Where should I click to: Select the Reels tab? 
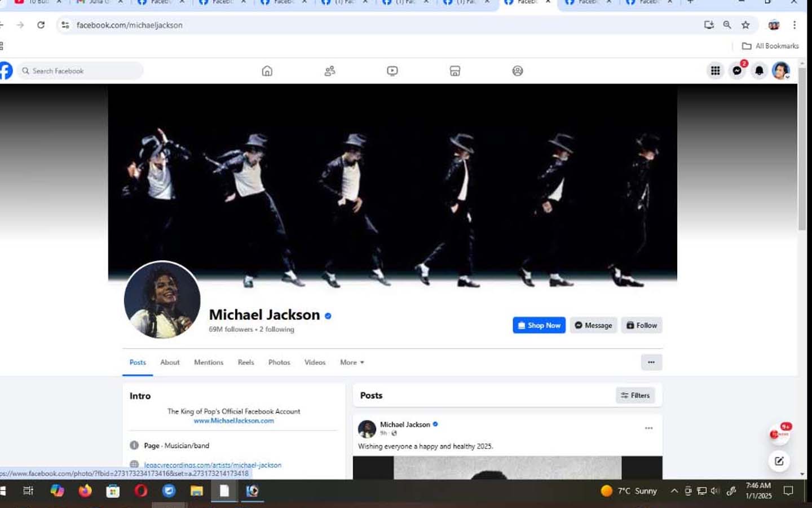[246, 362]
